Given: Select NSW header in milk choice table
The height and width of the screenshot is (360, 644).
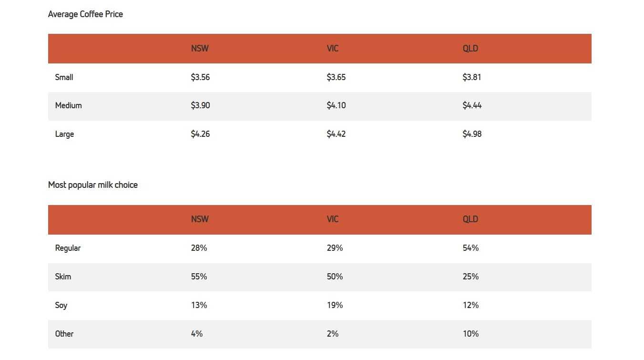Looking at the screenshot, I should [200, 219].
